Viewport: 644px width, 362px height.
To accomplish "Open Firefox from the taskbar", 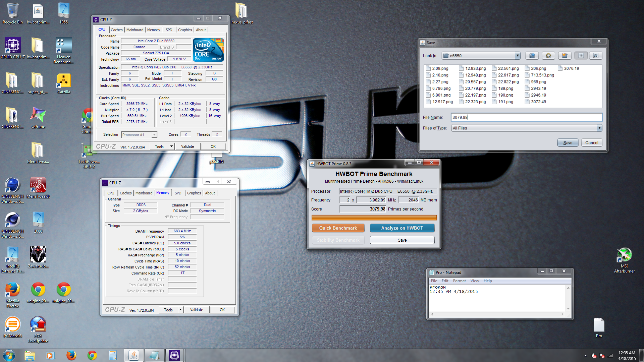I will pos(71,355).
